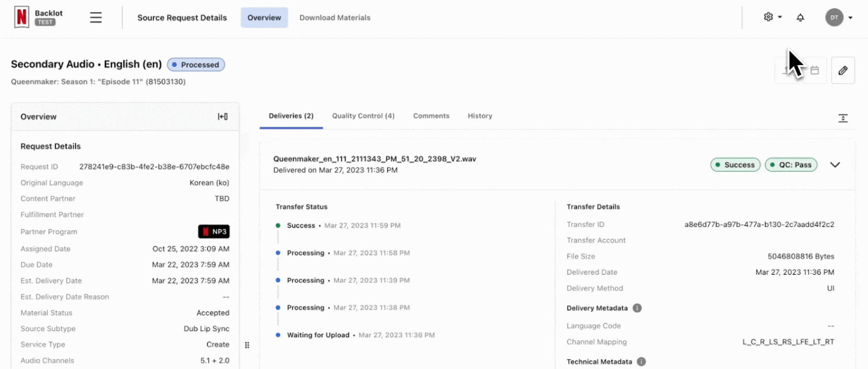Viewport: 868px width, 369px height.
Task: Switch to the Overview tab
Action: point(264,18)
